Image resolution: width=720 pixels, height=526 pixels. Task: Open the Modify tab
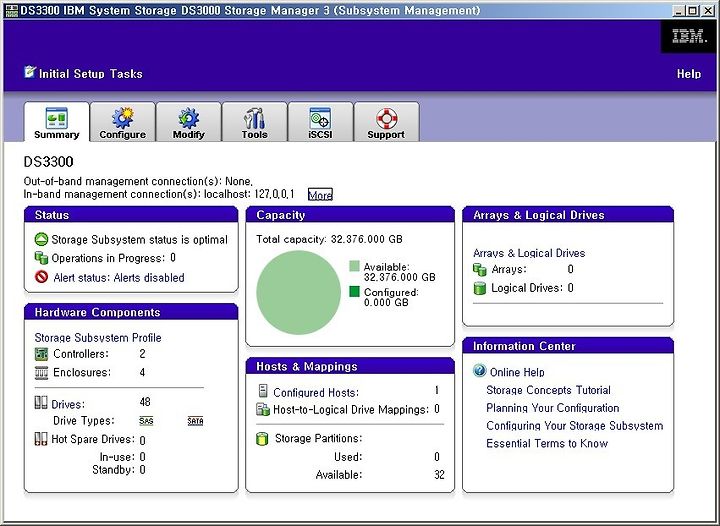coord(189,122)
